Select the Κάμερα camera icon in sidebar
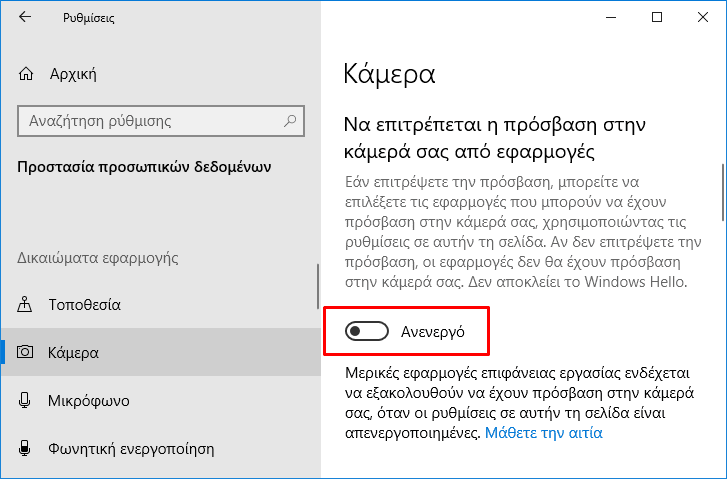The width and height of the screenshot is (727, 479). click(x=25, y=352)
